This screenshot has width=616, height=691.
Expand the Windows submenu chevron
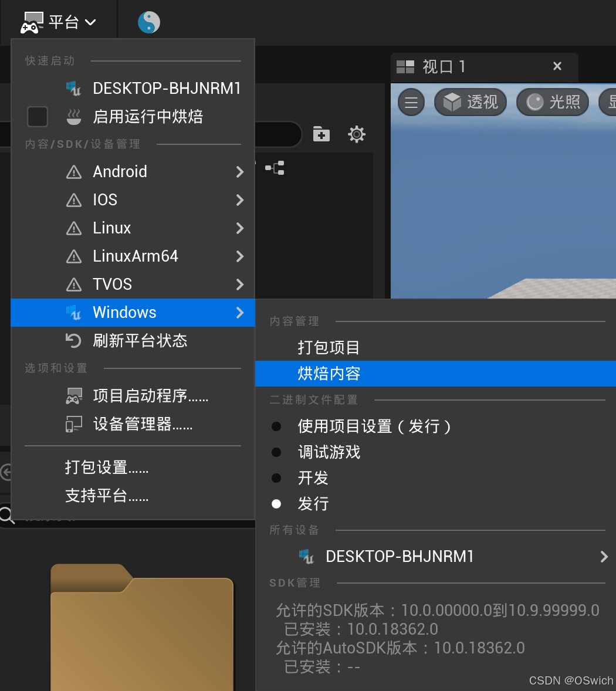pos(240,313)
